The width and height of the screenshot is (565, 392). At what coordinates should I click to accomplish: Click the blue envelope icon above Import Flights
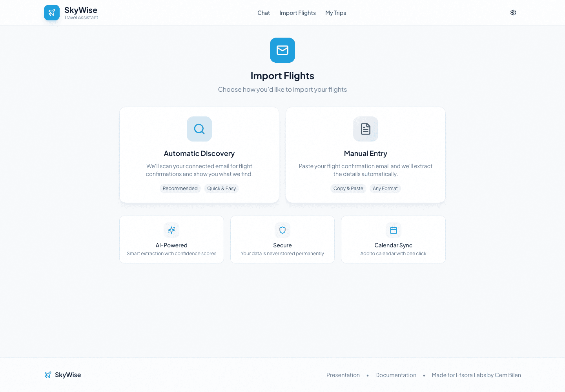click(282, 50)
